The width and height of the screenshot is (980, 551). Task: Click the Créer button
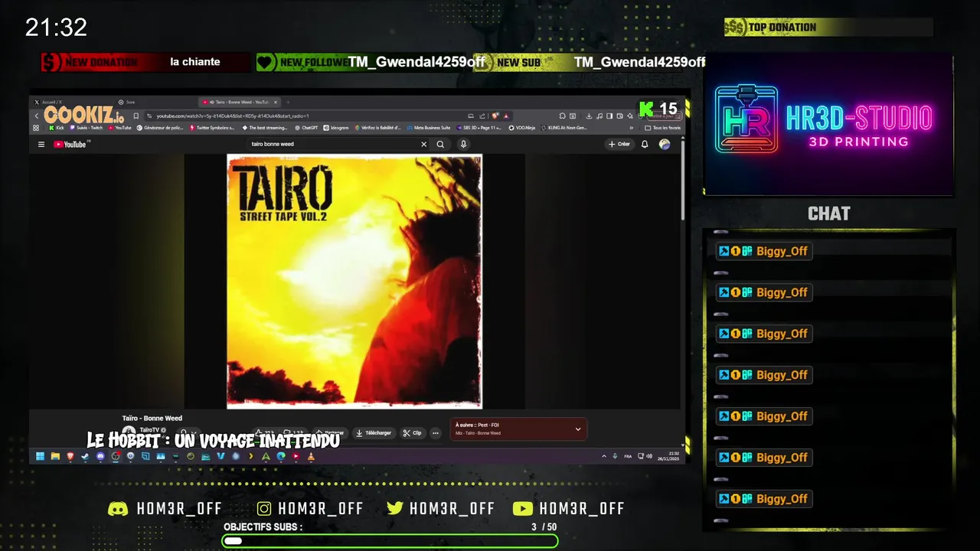619,144
